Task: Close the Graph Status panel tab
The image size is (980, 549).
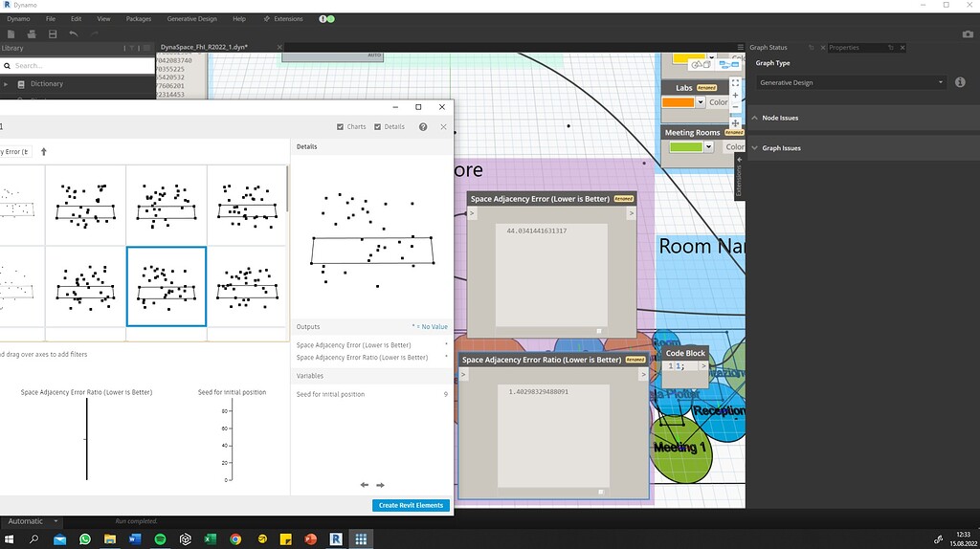Action: [822, 48]
